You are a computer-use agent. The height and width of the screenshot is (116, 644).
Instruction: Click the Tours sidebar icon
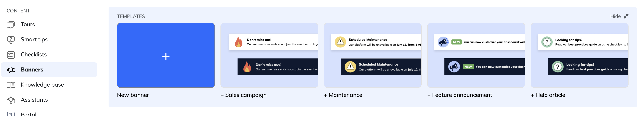(x=11, y=25)
